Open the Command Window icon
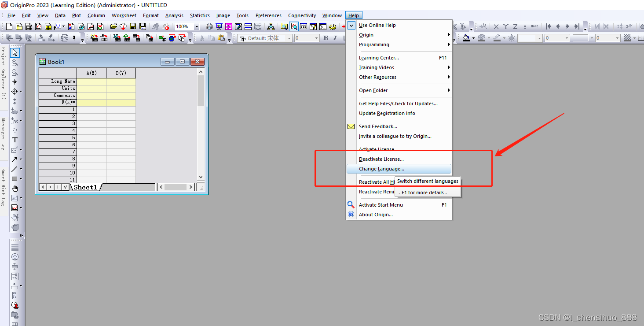Screen dimensions: 644x326 323,26
